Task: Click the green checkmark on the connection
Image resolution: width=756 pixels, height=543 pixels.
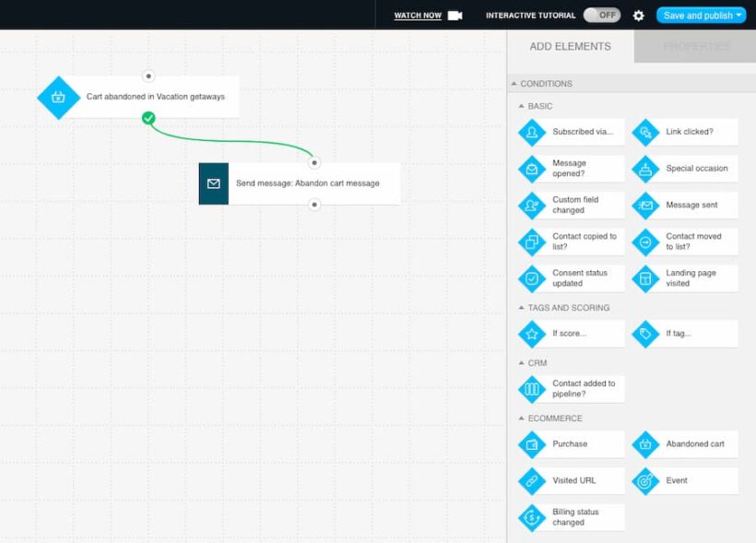Action: [147, 118]
